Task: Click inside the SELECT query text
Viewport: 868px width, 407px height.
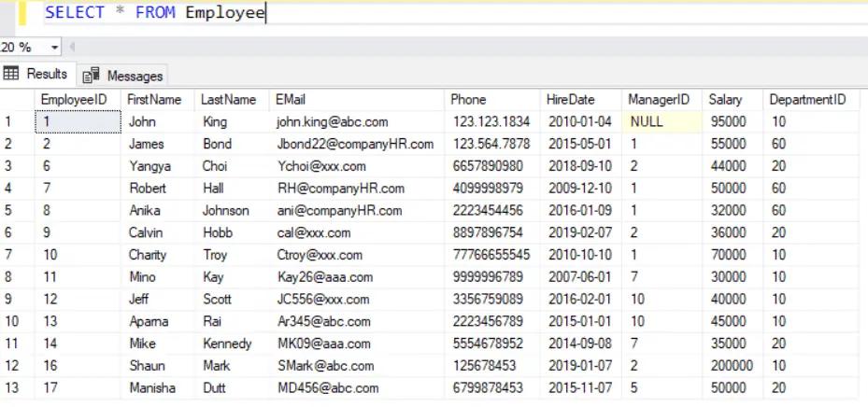Action: [x=154, y=13]
